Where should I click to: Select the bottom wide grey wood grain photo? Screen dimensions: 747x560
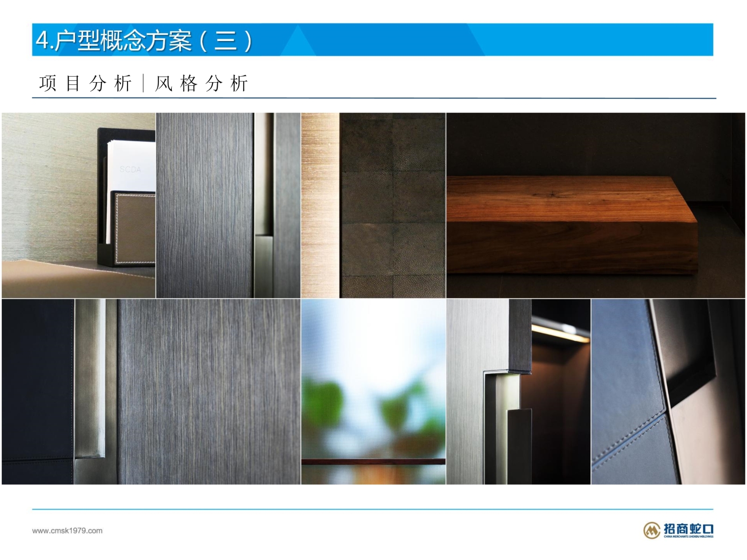click(151, 392)
